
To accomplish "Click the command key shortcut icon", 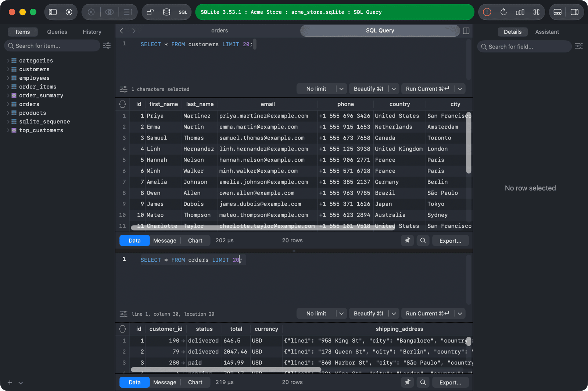I will tap(537, 12).
